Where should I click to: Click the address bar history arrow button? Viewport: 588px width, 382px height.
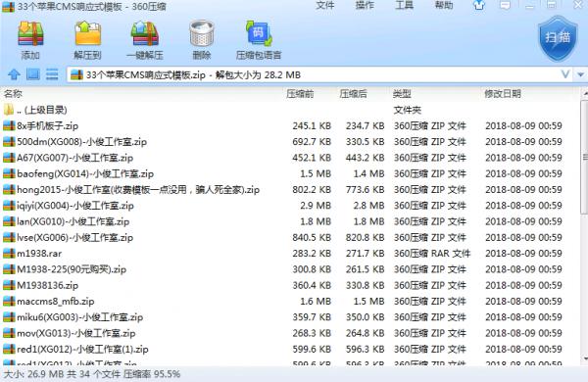(x=580, y=74)
